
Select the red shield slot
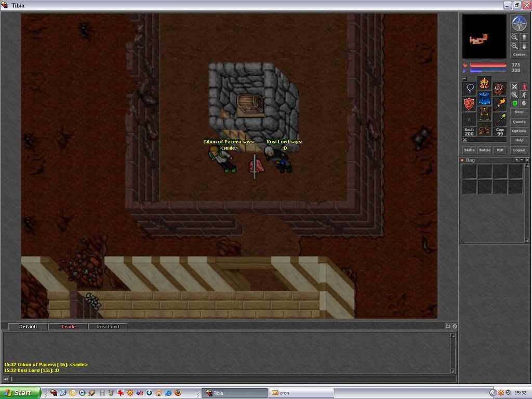click(470, 104)
